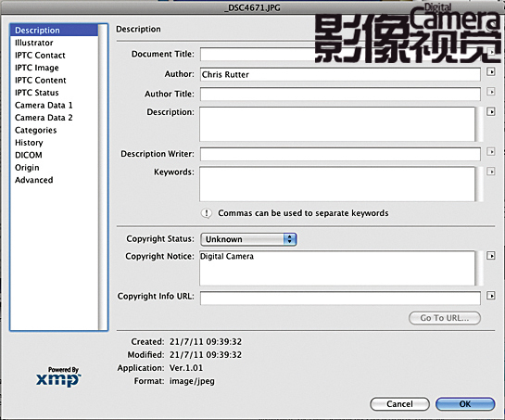Click the sidebar panel list scrollbar

[x=103, y=177]
